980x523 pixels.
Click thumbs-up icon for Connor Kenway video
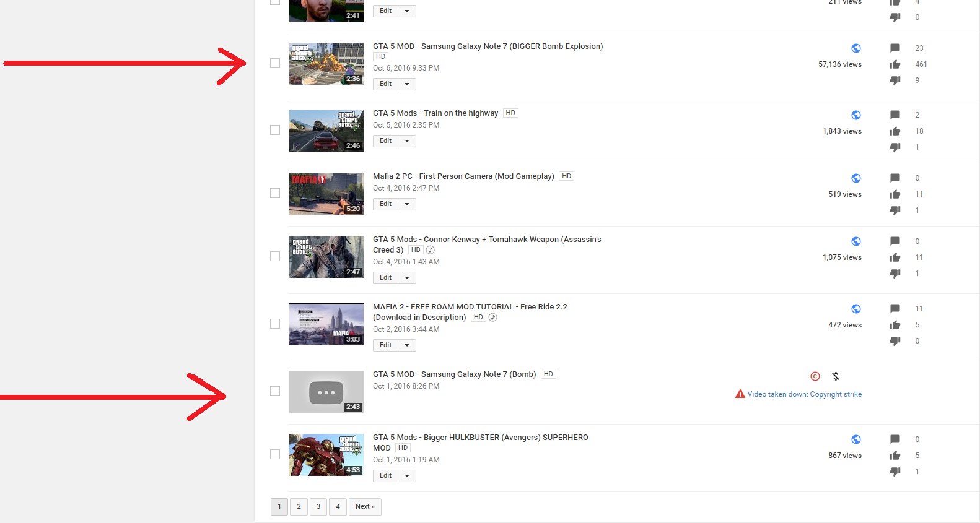click(x=895, y=257)
